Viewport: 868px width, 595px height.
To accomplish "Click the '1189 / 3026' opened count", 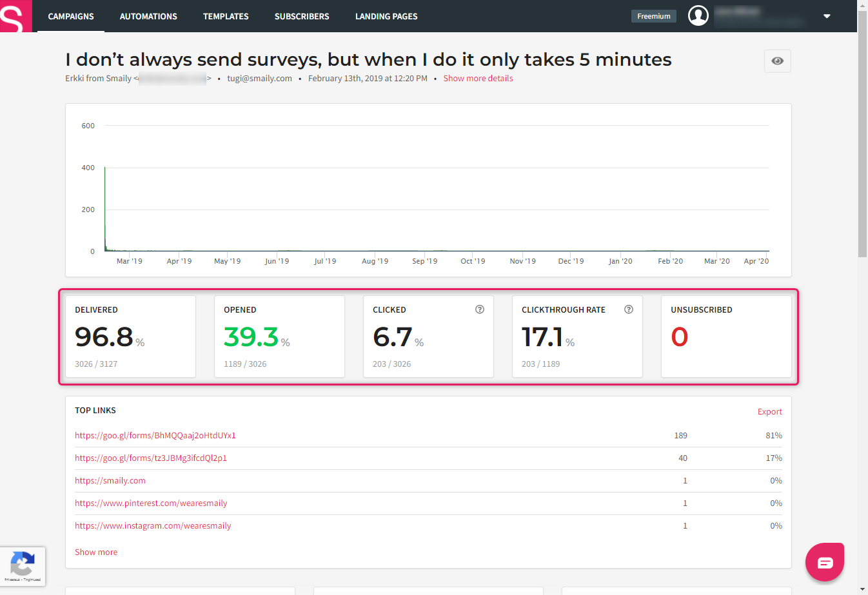I will [x=245, y=364].
